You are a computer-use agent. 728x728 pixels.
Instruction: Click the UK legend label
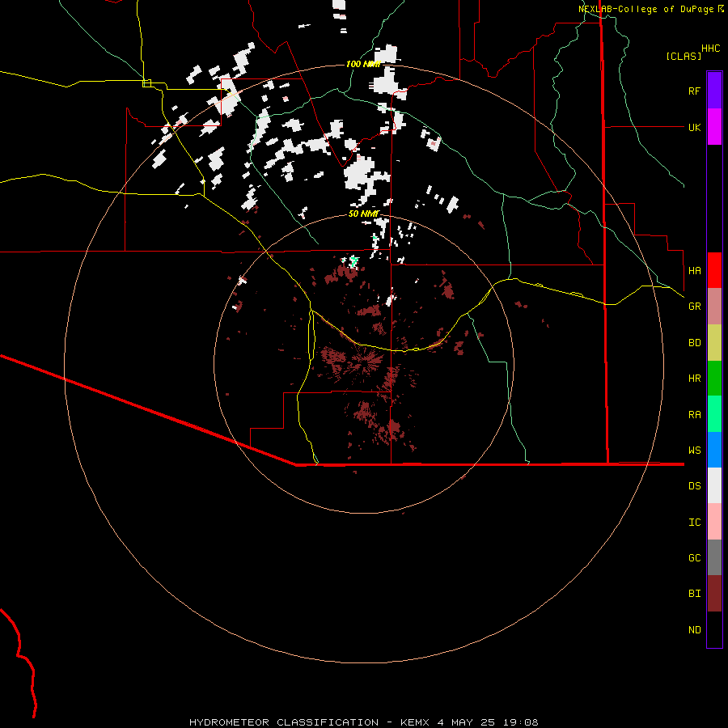pos(694,127)
